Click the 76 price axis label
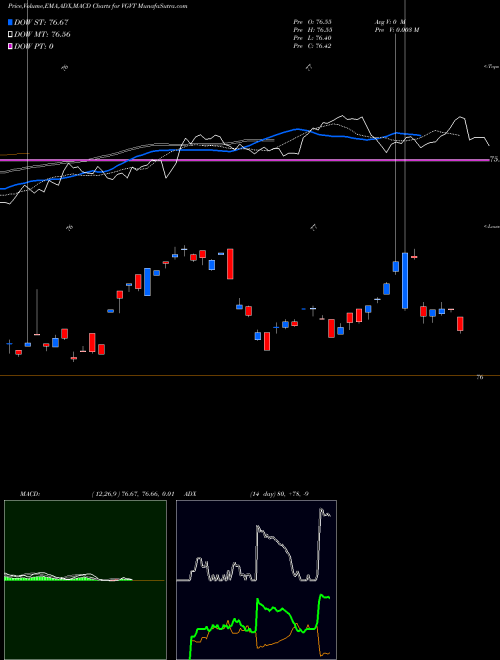500x660 pixels. point(480,378)
